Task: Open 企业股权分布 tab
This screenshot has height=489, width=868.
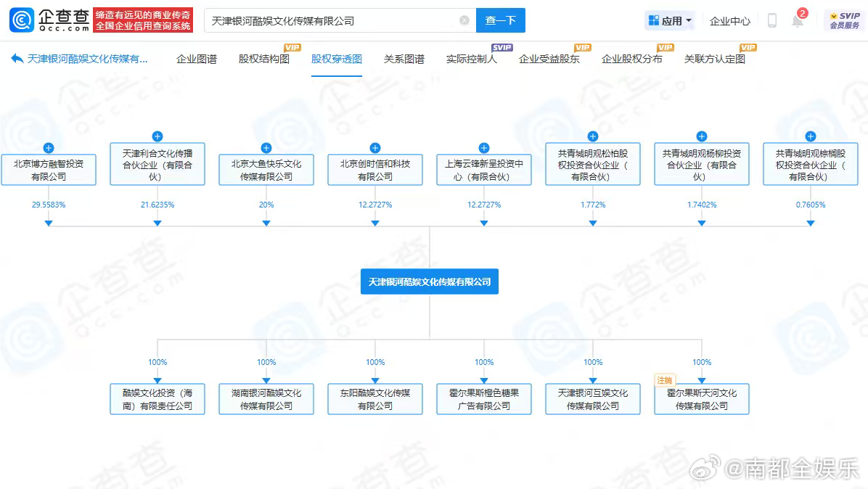Action: (631, 59)
